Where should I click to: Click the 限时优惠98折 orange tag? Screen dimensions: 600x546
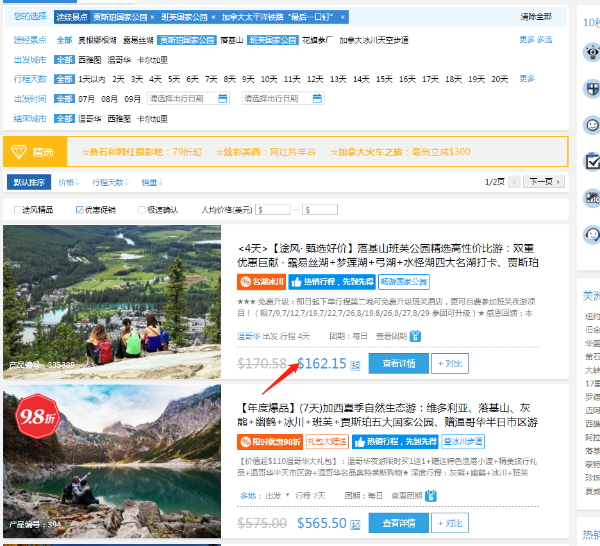point(270,442)
